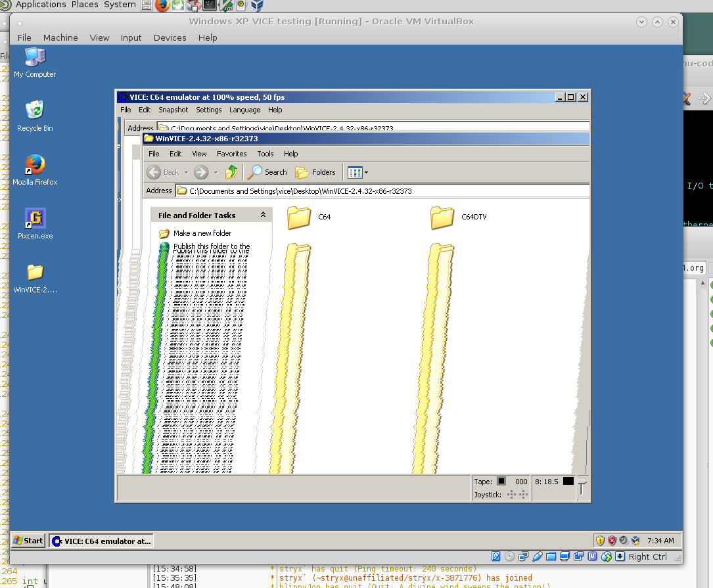713x588 pixels.
Task: Open the Forward history dropdown arrow
Action: 216,172
